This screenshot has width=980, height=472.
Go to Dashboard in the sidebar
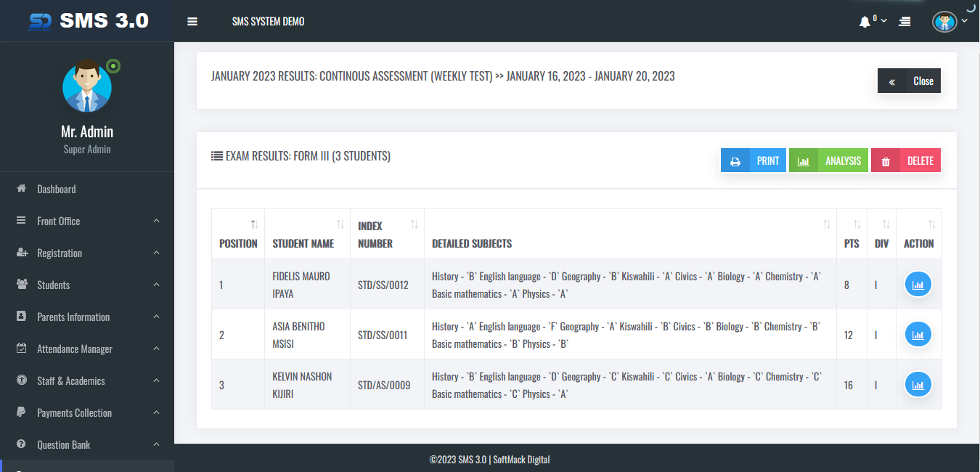[x=57, y=189]
